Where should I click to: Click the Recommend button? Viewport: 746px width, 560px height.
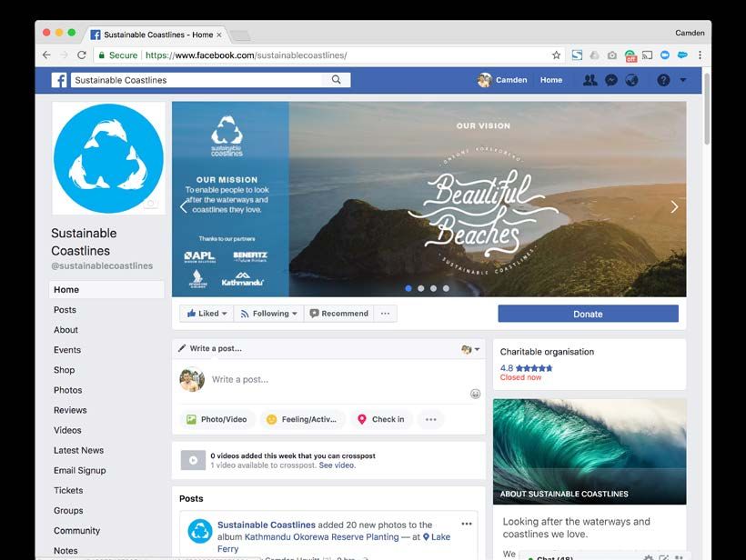pyautogui.click(x=338, y=314)
